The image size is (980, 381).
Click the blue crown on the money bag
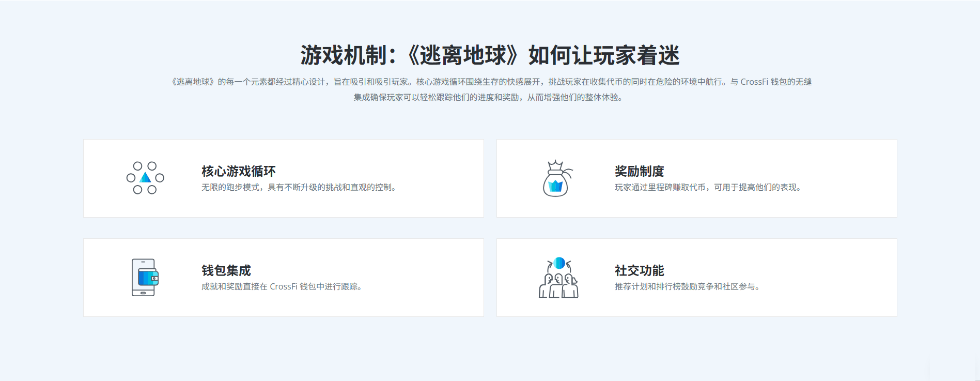click(x=555, y=186)
